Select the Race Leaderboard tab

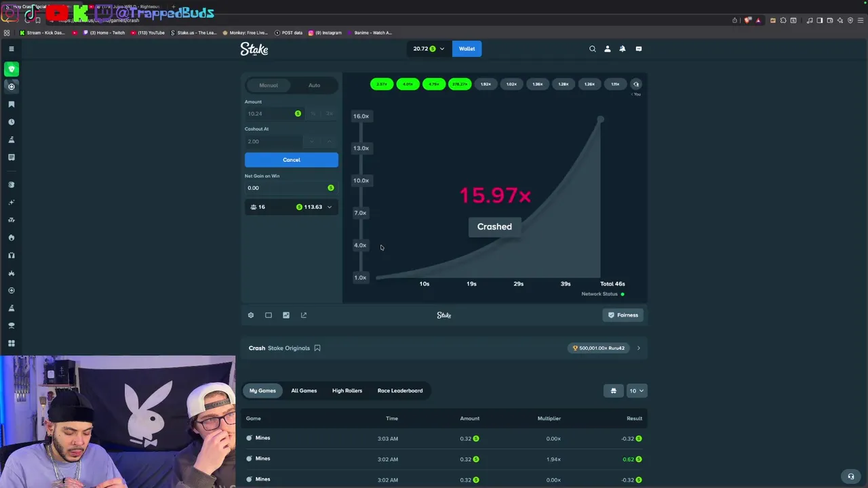(x=400, y=390)
